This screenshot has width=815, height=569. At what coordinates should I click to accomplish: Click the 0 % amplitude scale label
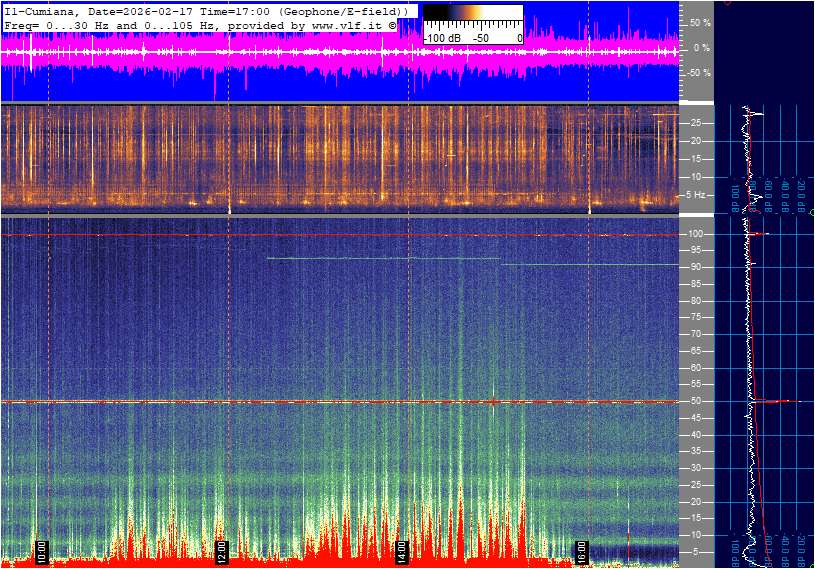pos(702,48)
